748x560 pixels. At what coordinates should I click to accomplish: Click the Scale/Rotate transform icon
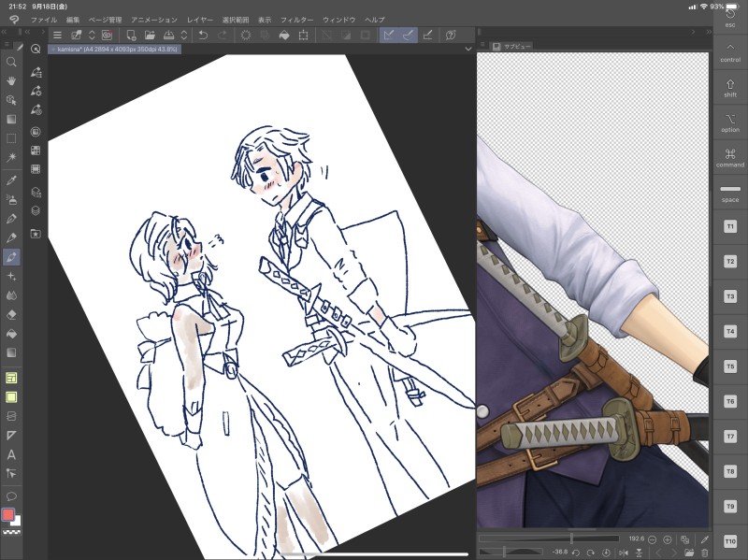pyautogui.click(x=303, y=35)
